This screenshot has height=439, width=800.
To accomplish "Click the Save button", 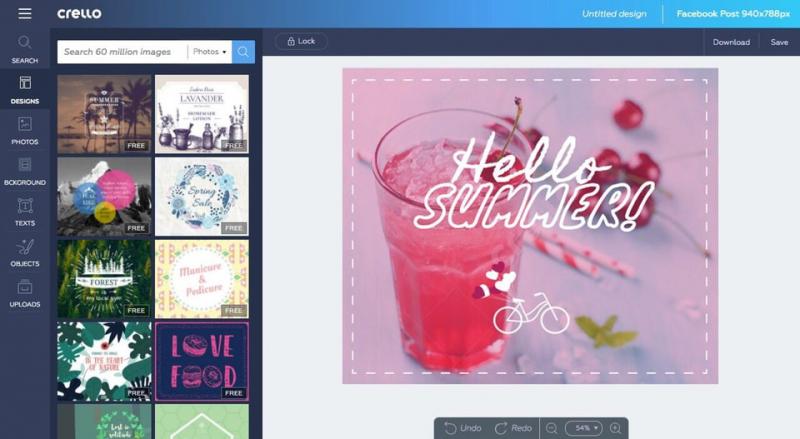I will click(779, 42).
